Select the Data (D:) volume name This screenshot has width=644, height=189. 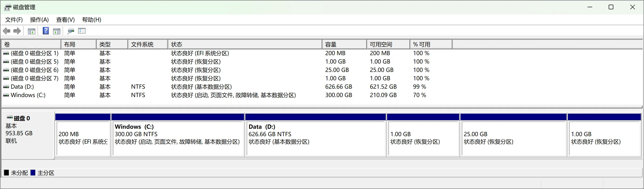(22, 87)
